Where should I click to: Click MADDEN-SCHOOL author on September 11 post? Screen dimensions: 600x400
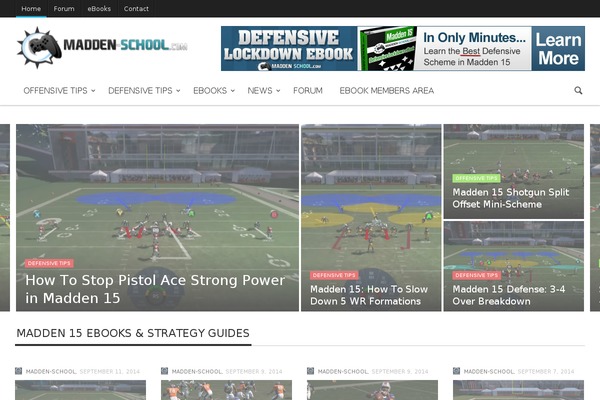(x=51, y=371)
